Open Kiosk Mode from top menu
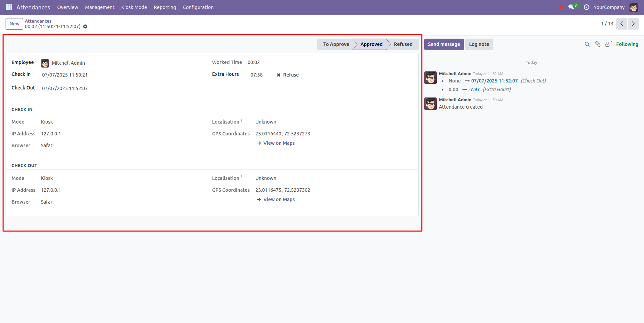 click(134, 7)
